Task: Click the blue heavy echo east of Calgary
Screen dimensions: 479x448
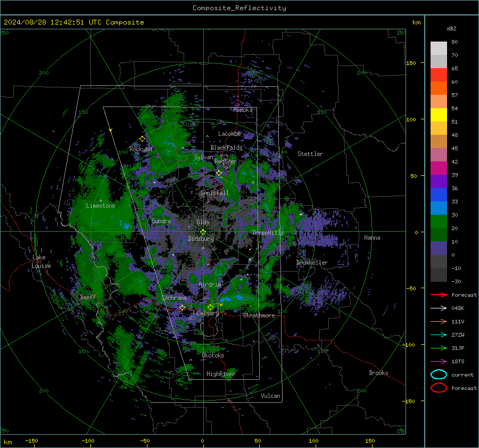Action: 232,298
